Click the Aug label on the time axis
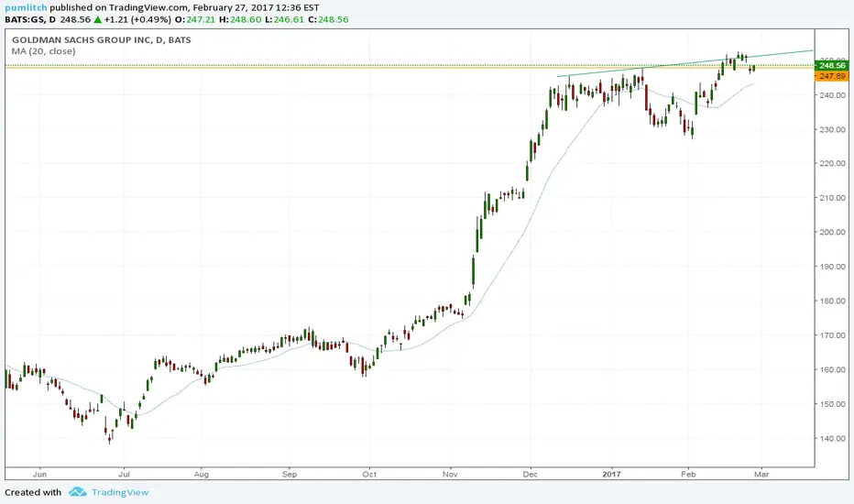The image size is (854, 504). click(x=202, y=474)
